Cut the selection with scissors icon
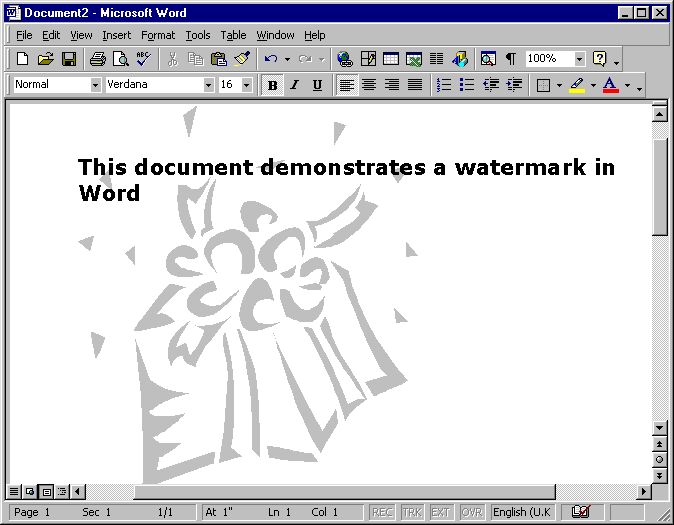The height and width of the screenshot is (525, 674). tap(173, 58)
